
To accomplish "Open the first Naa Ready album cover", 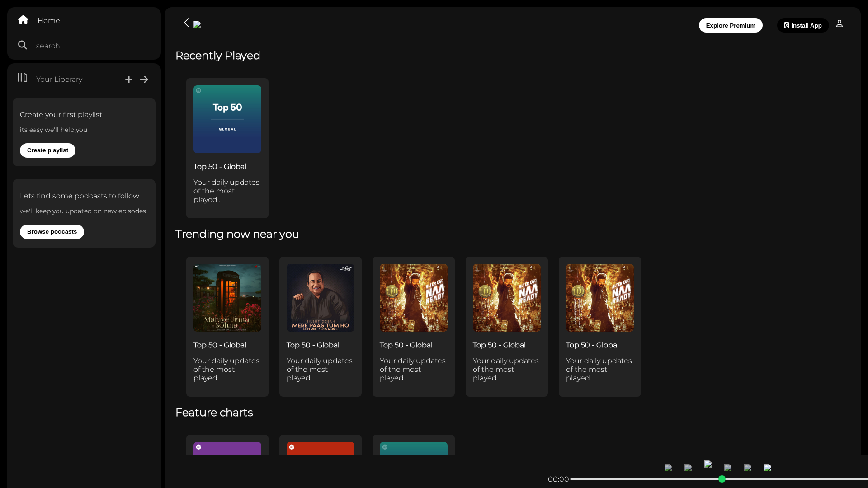I will click(414, 298).
